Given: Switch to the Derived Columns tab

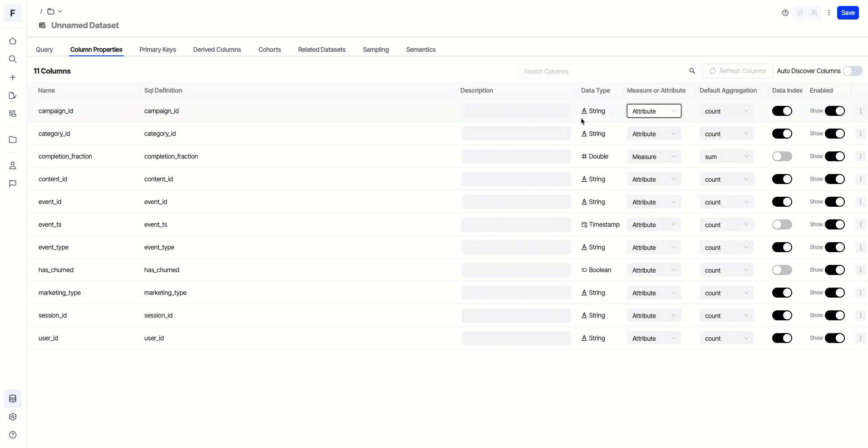Looking at the screenshot, I should pyautogui.click(x=217, y=50).
